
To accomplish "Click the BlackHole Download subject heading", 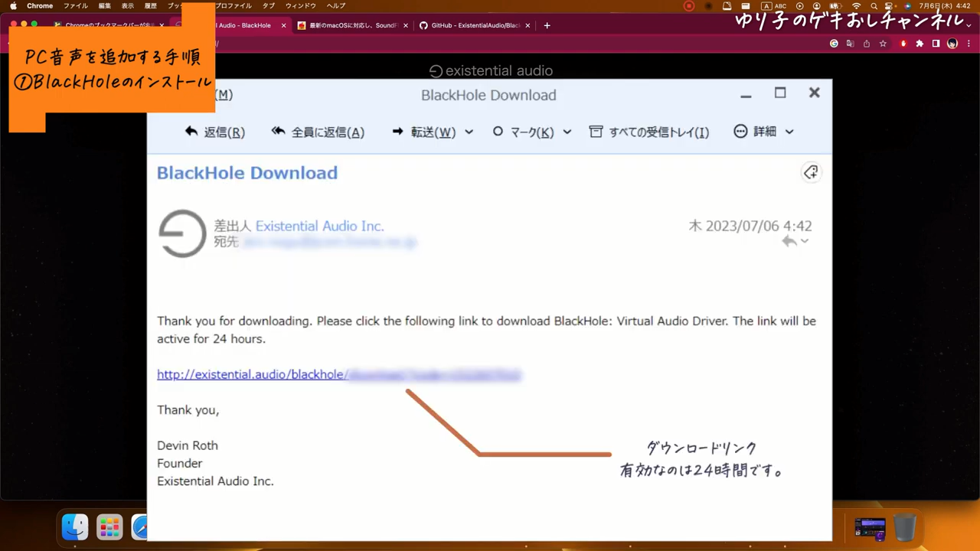I will pos(247,173).
